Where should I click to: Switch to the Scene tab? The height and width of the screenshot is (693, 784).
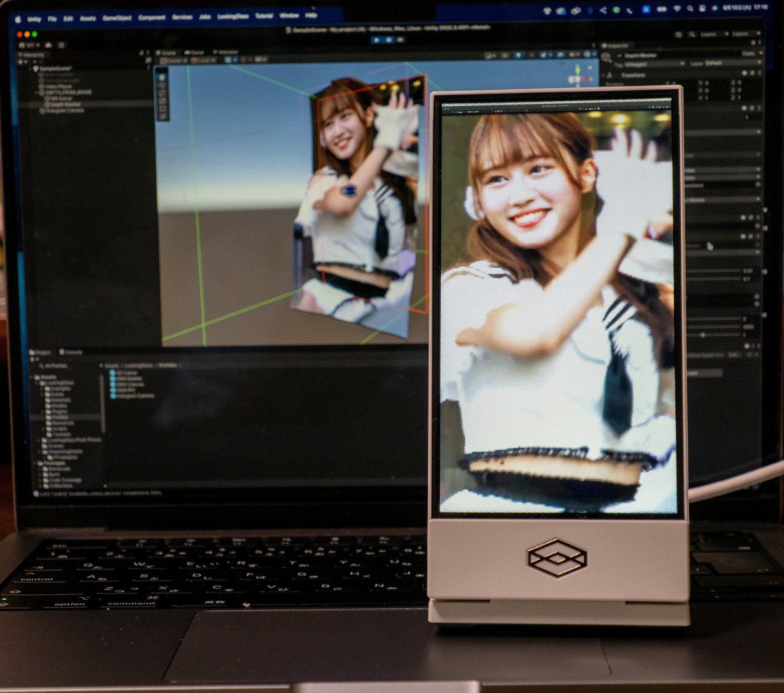[x=167, y=52]
